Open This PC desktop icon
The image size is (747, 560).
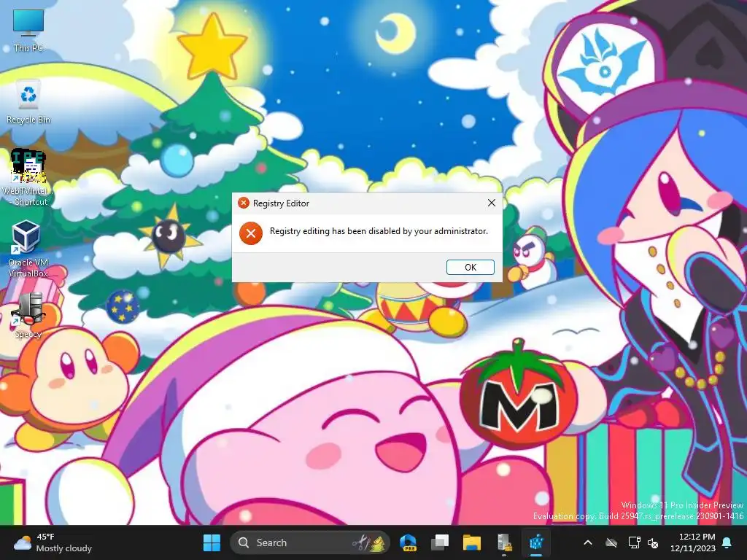coord(28,31)
